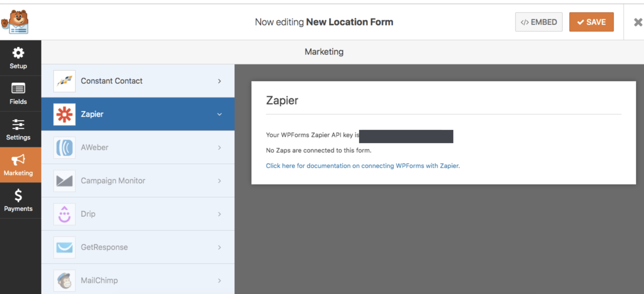This screenshot has height=294, width=644.
Task: Expand the Drip chevron
Action: [x=219, y=214]
